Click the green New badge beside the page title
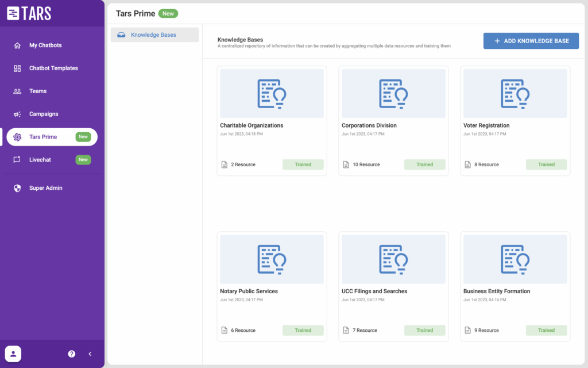This screenshot has height=368, width=588. point(168,13)
